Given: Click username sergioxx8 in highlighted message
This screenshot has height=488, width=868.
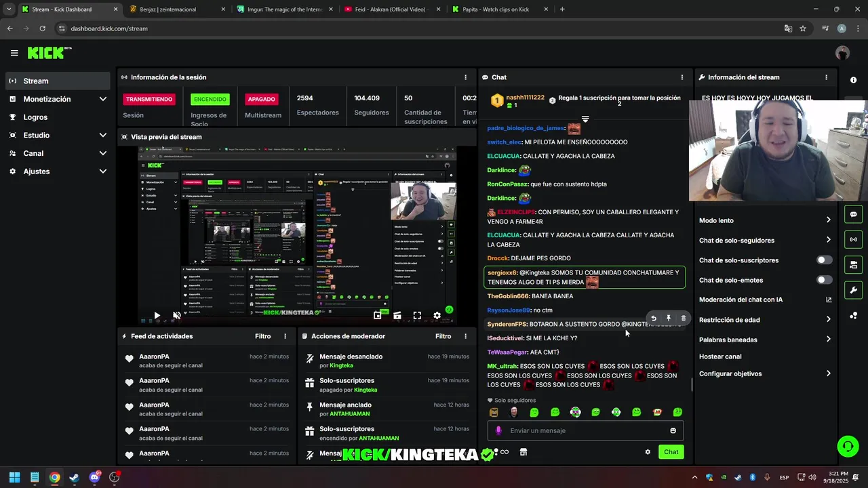Looking at the screenshot, I should 502,272.
